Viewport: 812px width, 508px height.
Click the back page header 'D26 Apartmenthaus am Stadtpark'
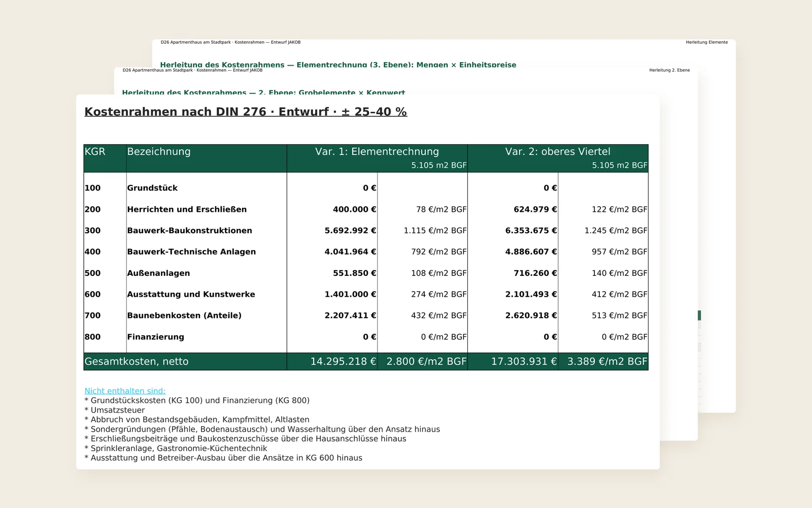(230, 42)
